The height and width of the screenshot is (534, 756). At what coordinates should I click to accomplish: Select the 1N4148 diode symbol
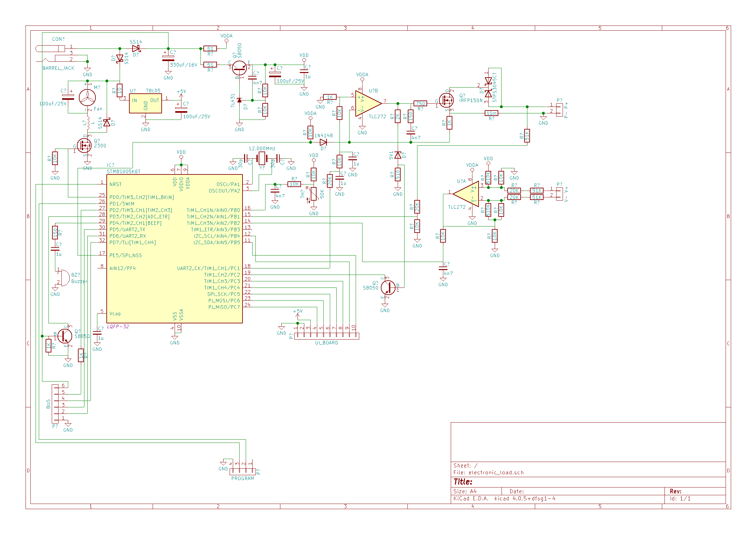coord(323,142)
